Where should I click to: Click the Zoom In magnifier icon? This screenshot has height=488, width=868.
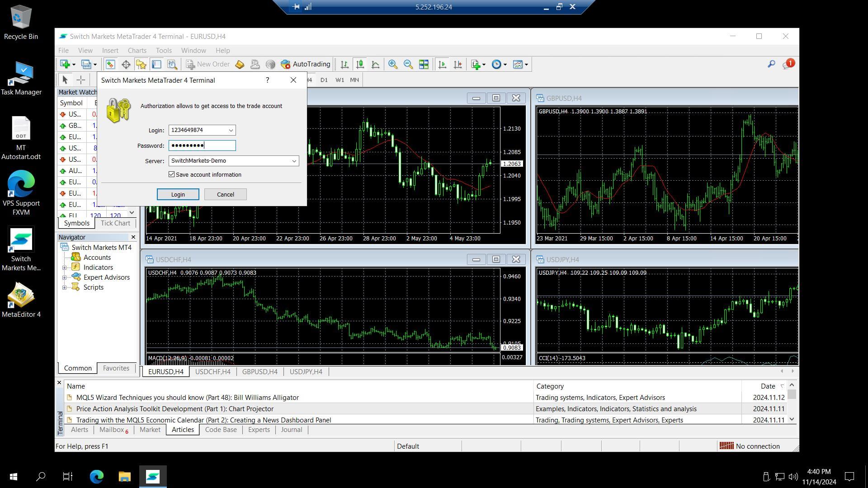tap(392, 64)
